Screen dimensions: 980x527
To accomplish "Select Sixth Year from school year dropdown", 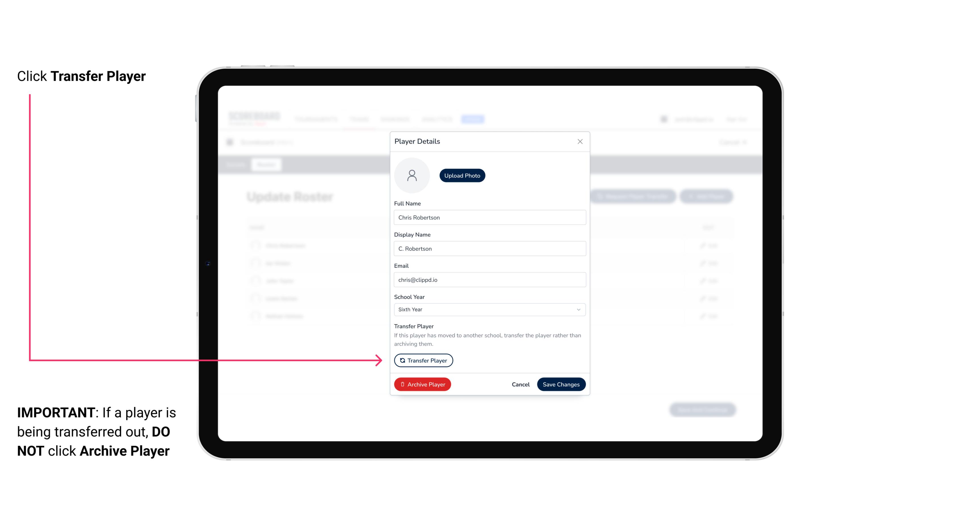I will click(x=488, y=309).
